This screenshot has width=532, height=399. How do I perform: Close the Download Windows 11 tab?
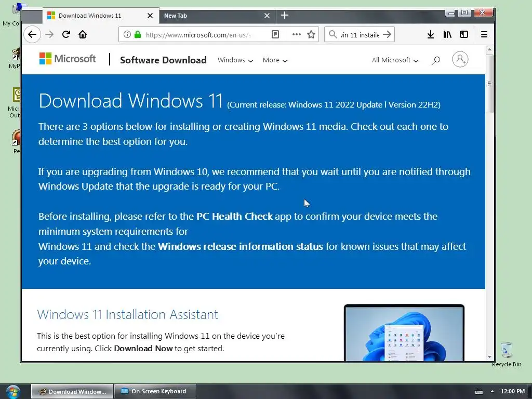click(150, 16)
